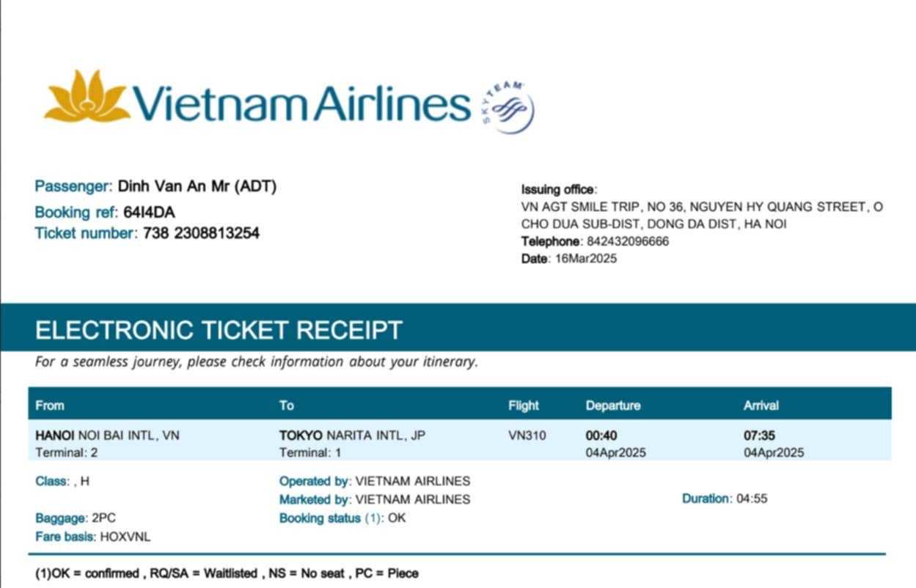Click Hanoi Noi Bai Intl origin
Screen dimensions: 916x588
pyautogui.click(x=107, y=436)
